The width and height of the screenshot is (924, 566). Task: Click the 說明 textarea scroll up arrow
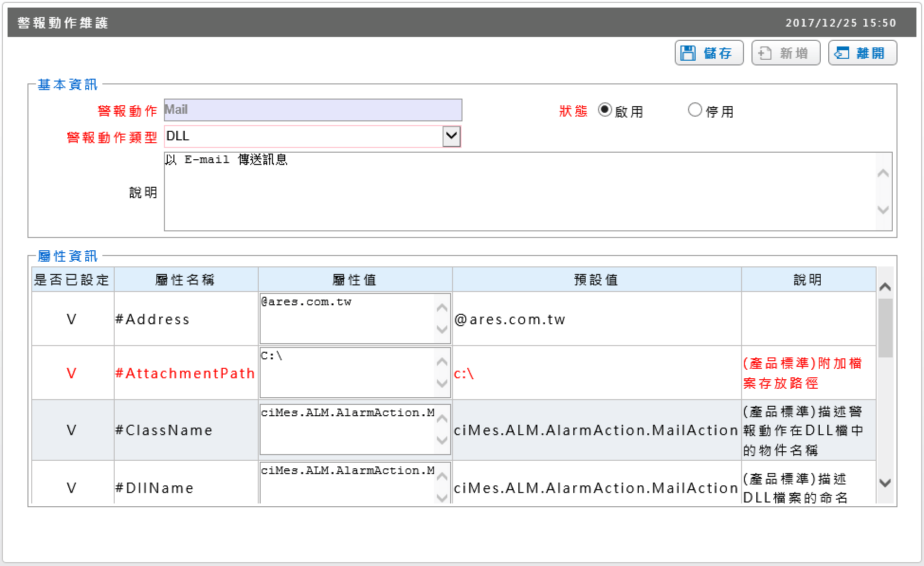[883, 173]
